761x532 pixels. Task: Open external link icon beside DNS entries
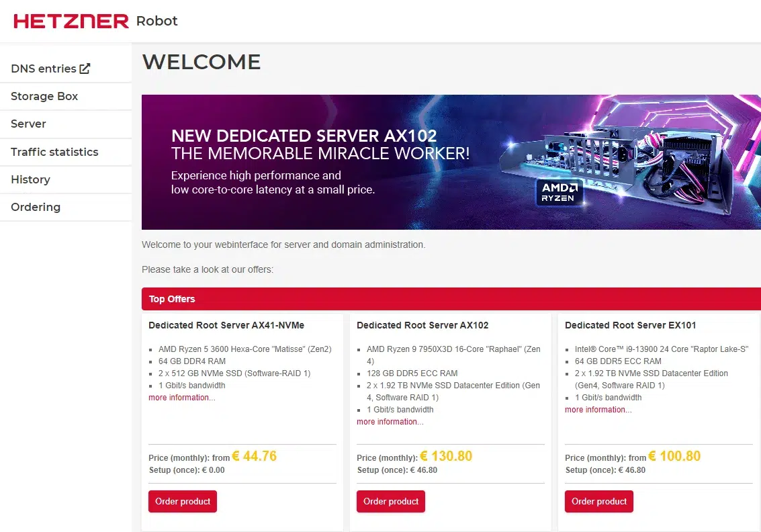tap(85, 69)
